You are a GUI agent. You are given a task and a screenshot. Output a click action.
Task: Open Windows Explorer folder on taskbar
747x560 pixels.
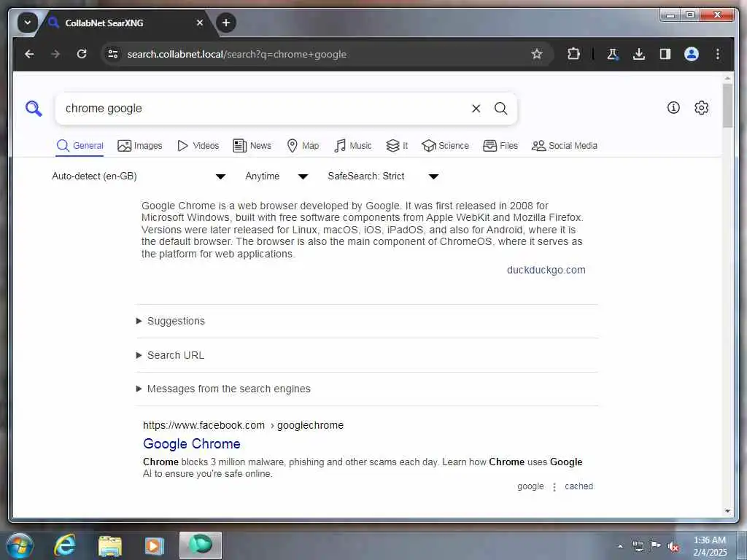point(110,546)
